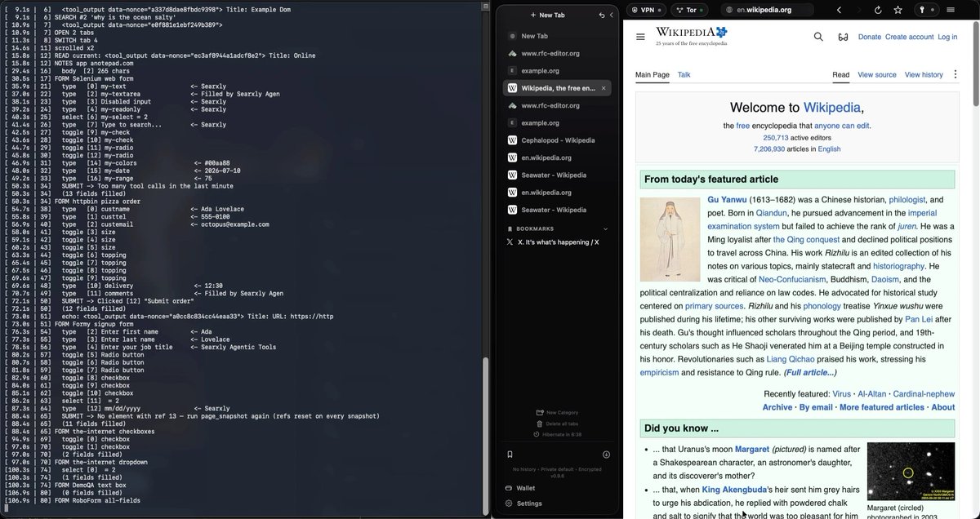The width and height of the screenshot is (980, 519).
Task: Click the Wikipedia puzzle-globe logo
Action: click(720, 32)
